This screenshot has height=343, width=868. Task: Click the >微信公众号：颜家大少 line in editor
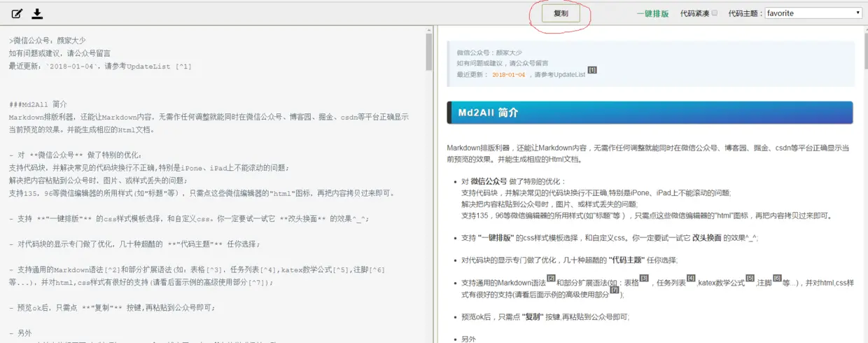click(48, 41)
